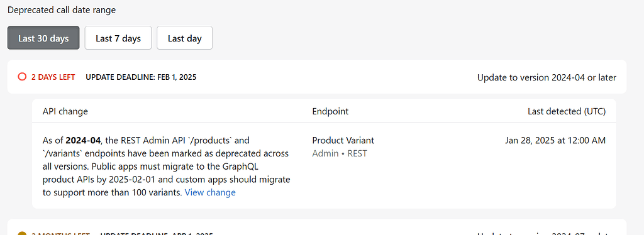644x235 pixels.
Task: Click the Deprecated call date range heading
Action: 62,10
